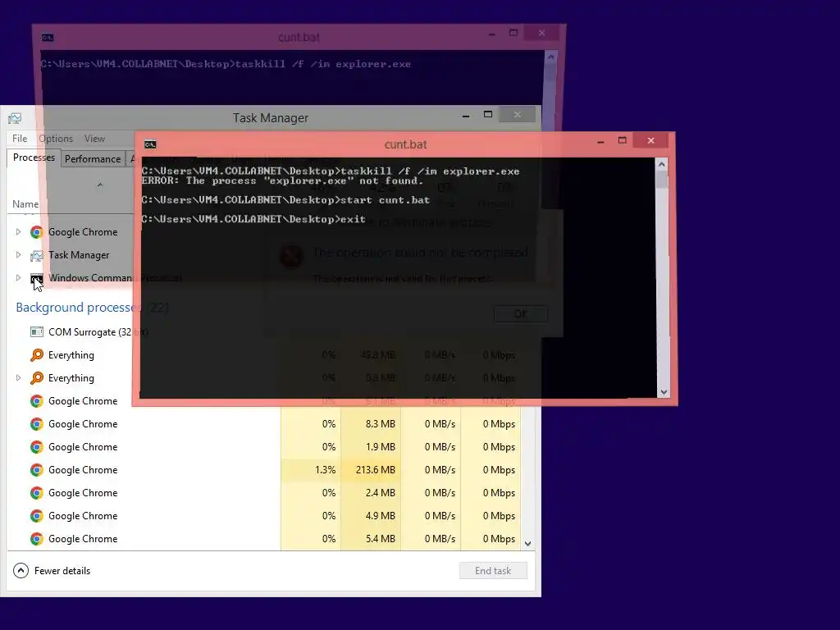The width and height of the screenshot is (840, 630).
Task: Click the first Everything process search icon
Action: (x=36, y=355)
